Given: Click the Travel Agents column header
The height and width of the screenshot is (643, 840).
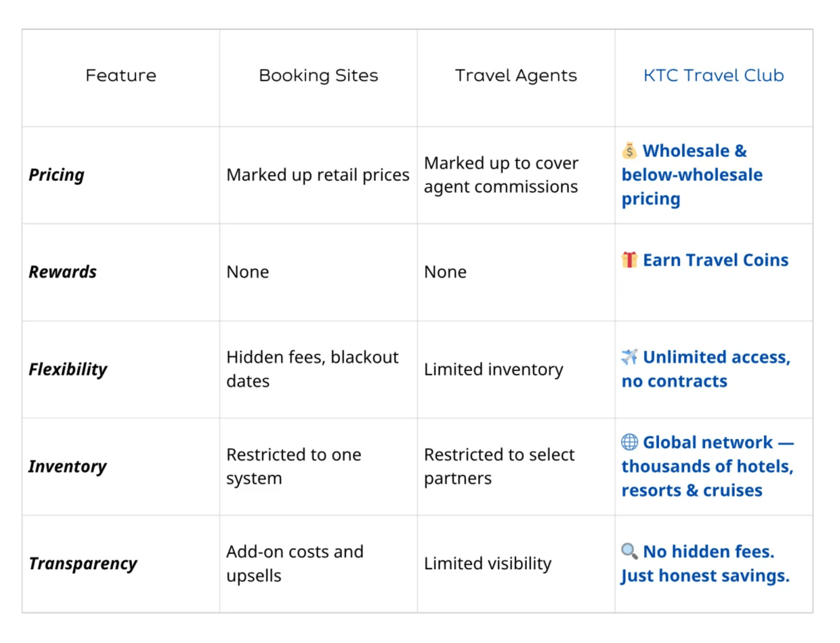Looking at the screenshot, I should pos(516,76).
